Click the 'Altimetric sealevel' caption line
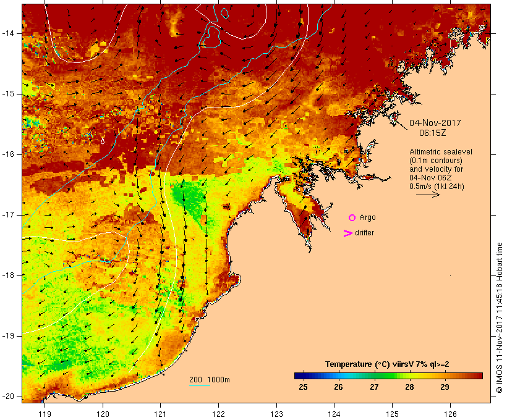Image resolution: width=507 pixels, height=420 pixels. (441, 152)
